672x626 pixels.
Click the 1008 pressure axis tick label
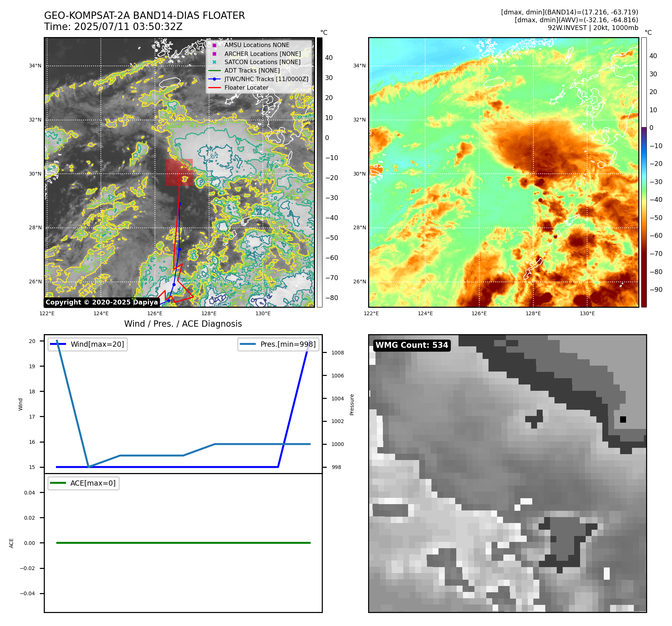[x=338, y=353]
